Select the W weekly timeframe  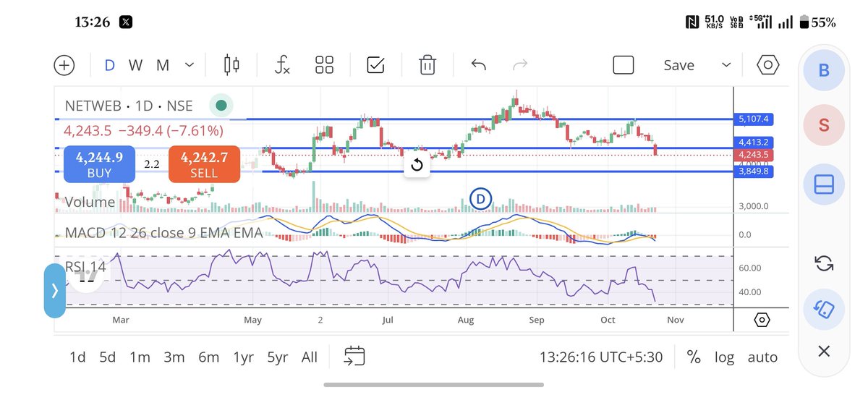135,65
